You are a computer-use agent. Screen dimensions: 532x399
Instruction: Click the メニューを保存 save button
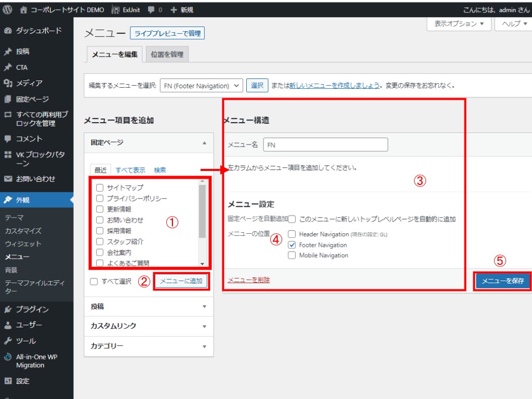click(502, 281)
